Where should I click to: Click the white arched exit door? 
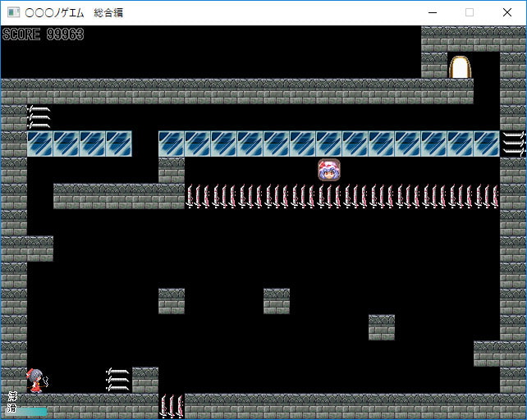coord(461,67)
